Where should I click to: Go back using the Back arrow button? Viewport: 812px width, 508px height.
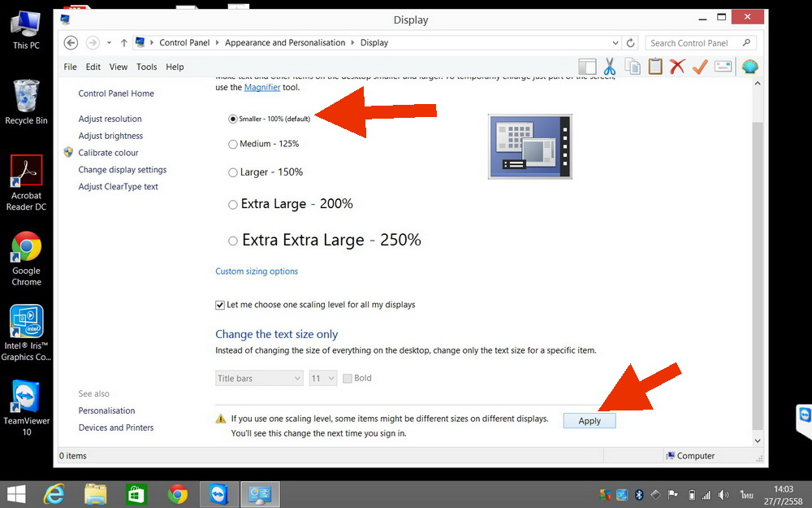[71, 42]
